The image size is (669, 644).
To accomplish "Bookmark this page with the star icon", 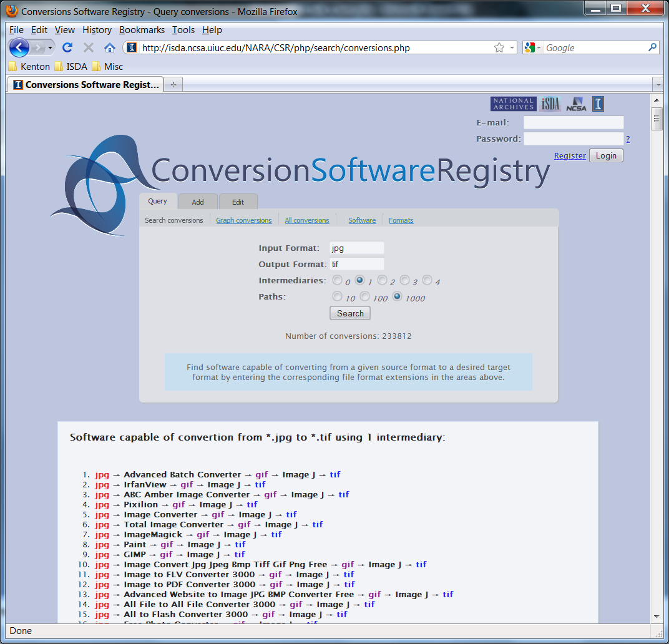I will (x=499, y=47).
